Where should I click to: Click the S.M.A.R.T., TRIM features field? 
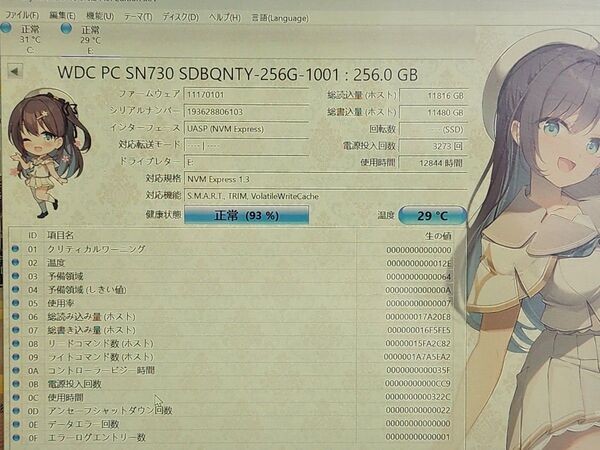pyautogui.click(x=326, y=196)
